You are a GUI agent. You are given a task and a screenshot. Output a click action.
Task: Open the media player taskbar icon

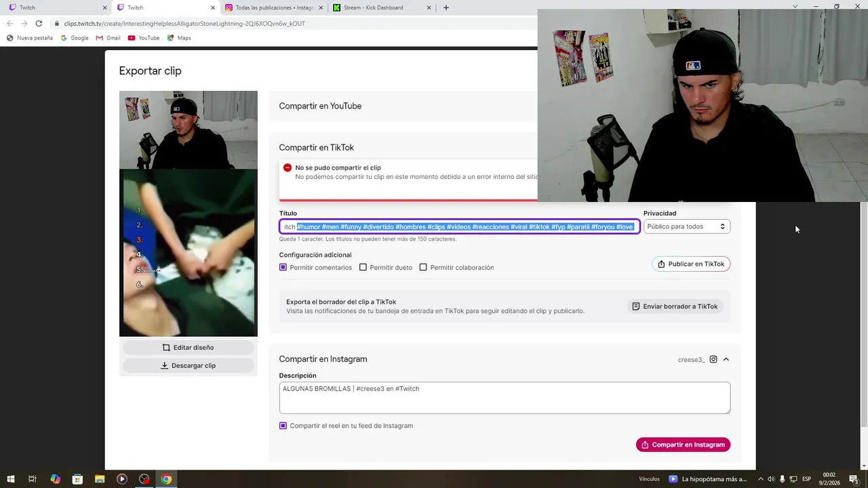coord(122,479)
